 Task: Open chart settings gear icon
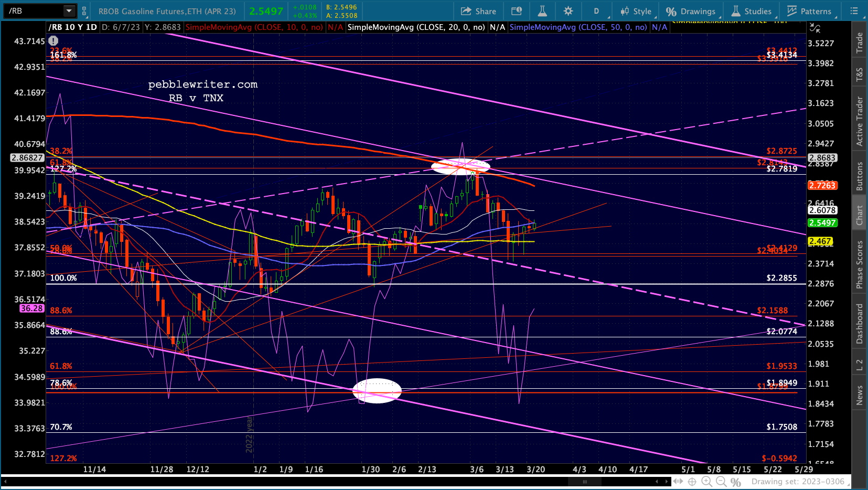568,11
